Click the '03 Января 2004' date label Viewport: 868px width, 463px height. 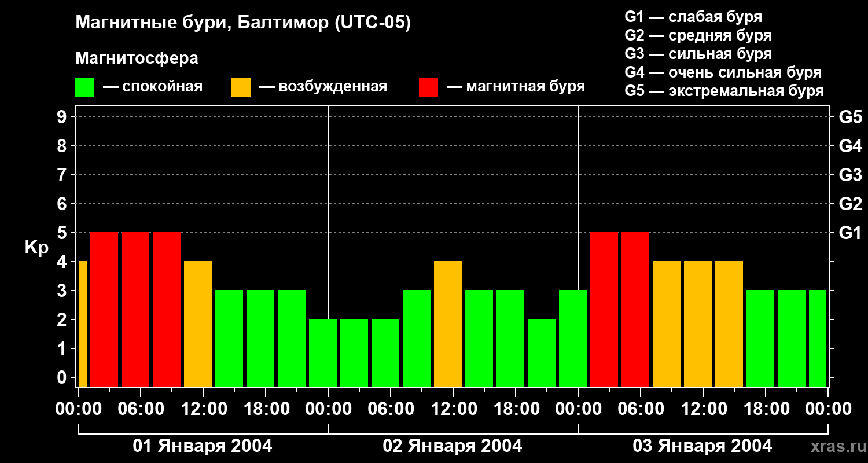point(703,446)
